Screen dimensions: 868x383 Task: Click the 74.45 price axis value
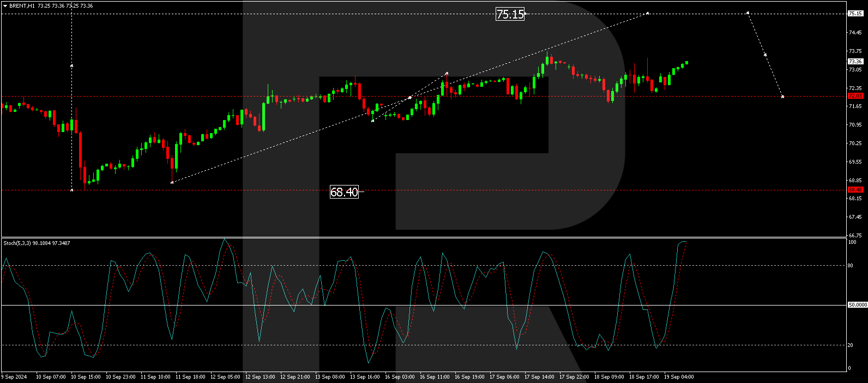[x=855, y=33]
